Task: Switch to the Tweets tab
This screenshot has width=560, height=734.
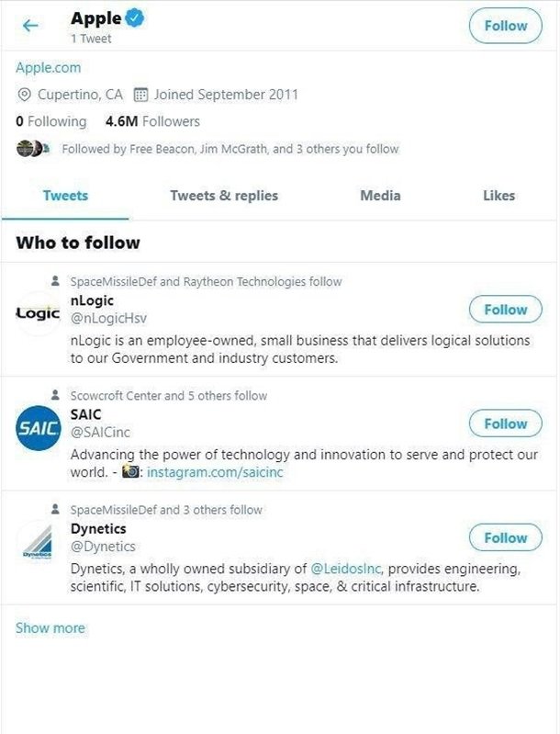Action: [x=65, y=196]
